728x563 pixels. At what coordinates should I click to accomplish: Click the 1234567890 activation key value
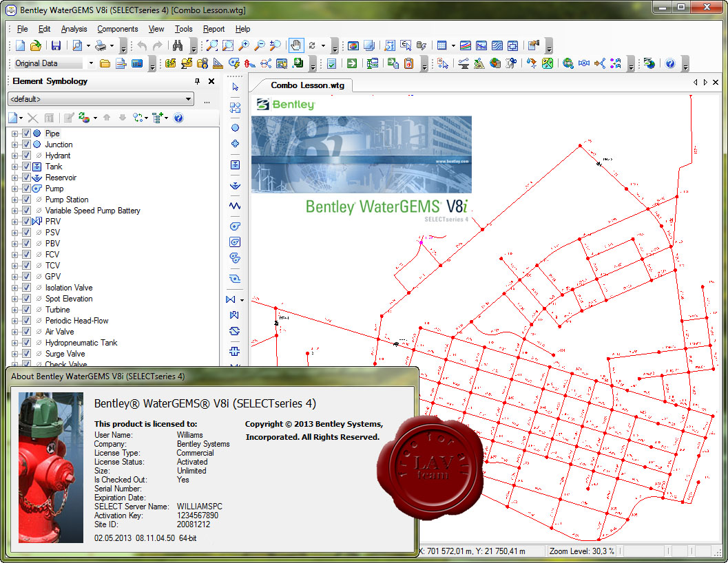197,516
